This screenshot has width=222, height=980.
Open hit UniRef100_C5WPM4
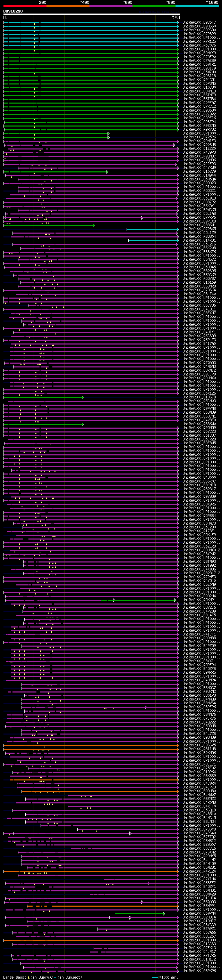199,913
